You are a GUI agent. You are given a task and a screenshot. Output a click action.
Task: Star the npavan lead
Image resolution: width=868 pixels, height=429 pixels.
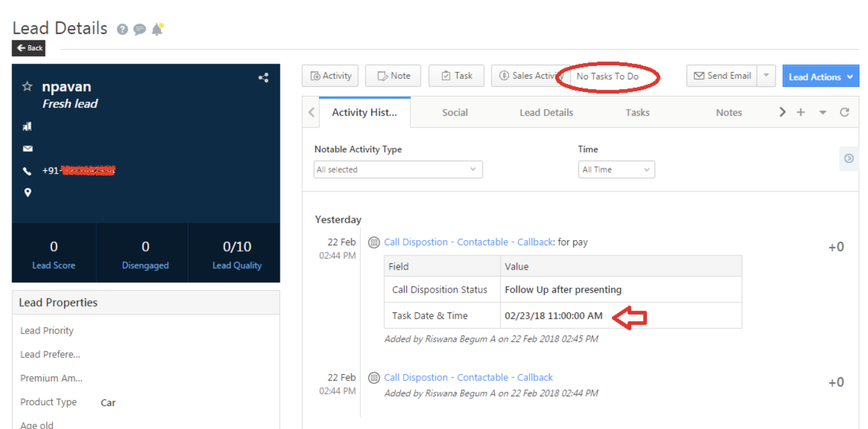click(x=27, y=86)
